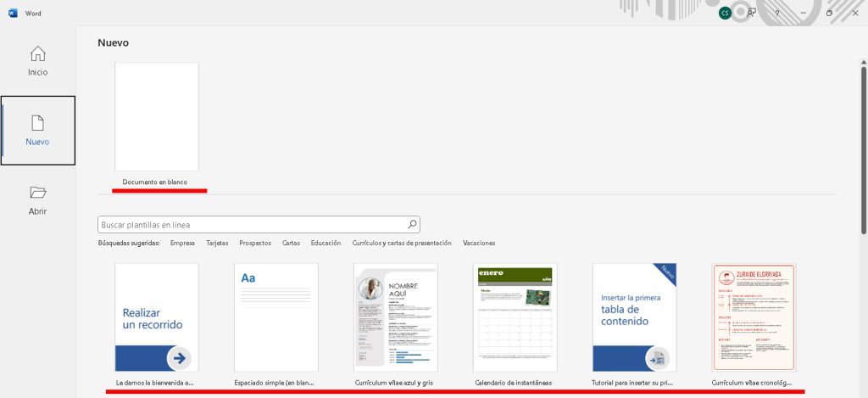The width and height of the screenshot is (868, 398).
Task: Click the Word logo in title bar
Action: (14, 14)
